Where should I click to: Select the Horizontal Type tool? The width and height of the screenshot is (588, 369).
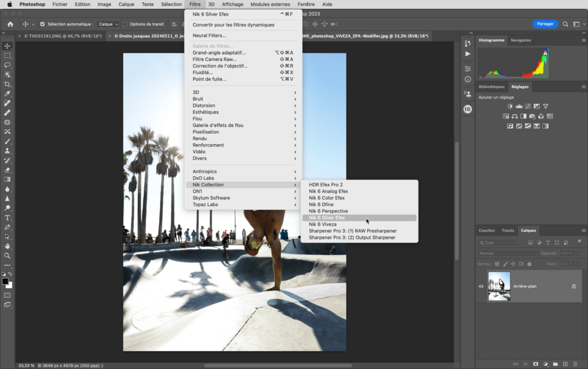[7, 217]
